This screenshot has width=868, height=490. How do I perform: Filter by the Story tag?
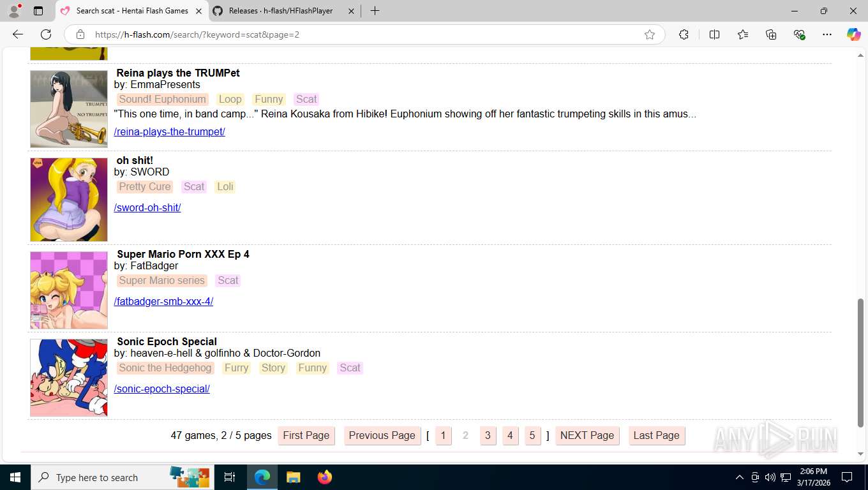(x=273, y=367)
